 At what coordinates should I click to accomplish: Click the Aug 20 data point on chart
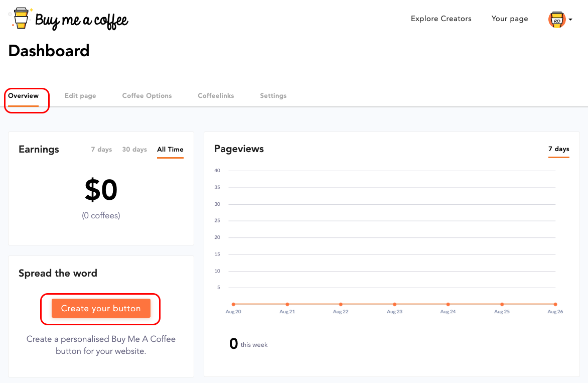pyautogui.click(x=233, y=304)
